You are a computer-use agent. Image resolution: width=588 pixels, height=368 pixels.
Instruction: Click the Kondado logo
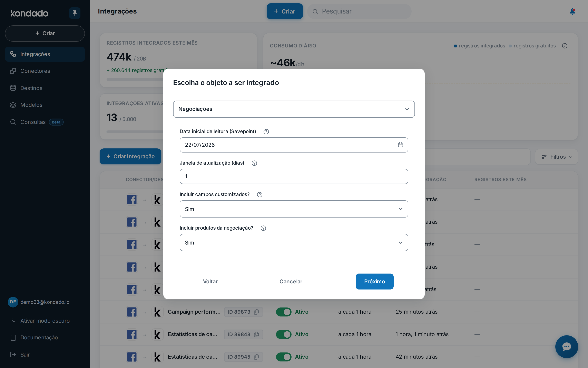pos(29,13)
